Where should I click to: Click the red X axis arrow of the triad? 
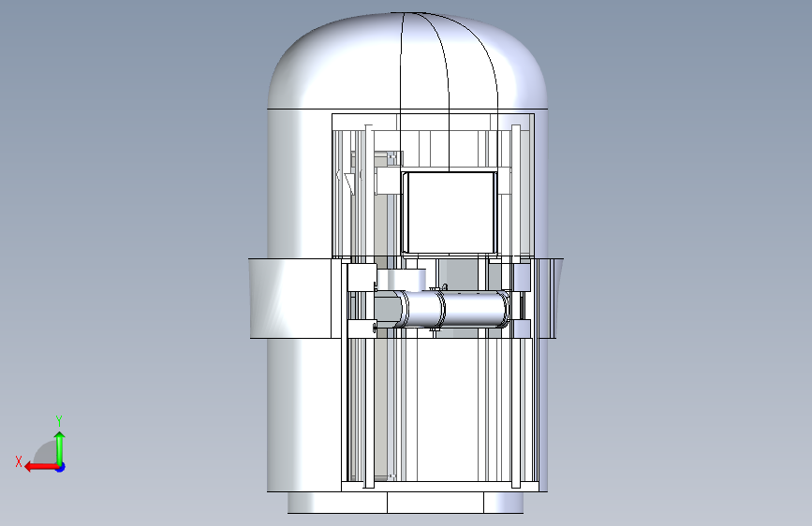coord(40,467)
